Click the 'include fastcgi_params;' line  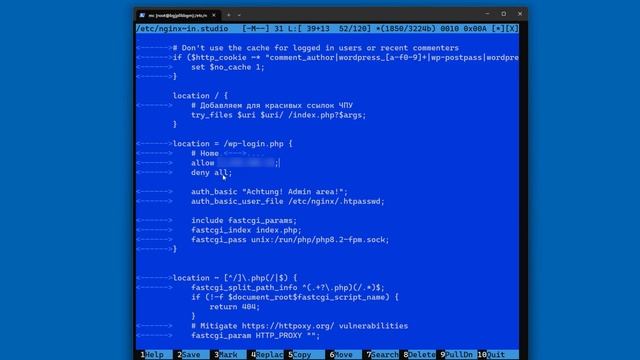[x=244, y=220]
